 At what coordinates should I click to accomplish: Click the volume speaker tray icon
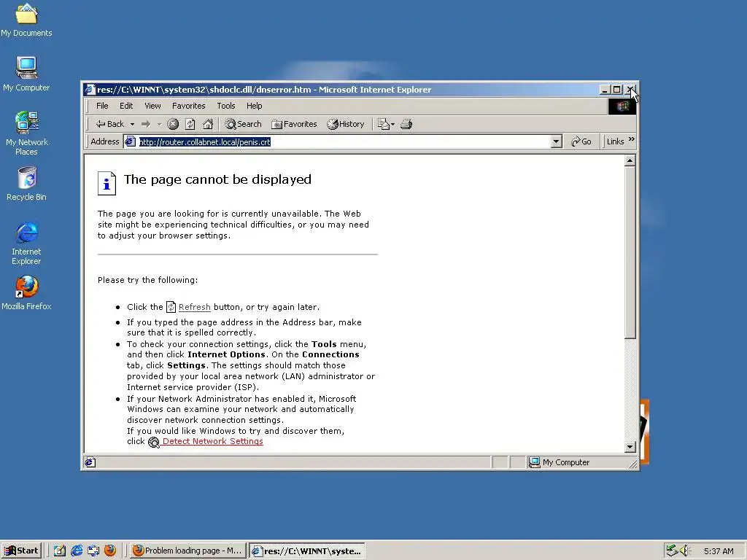(x=685, y=551)
